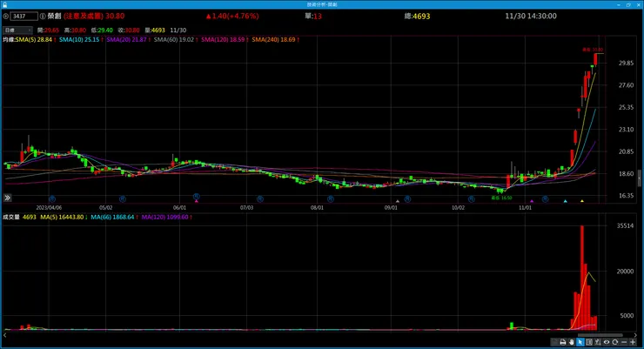Click the 11/30 14:30:00 timestamp
The width and height of the screenshot is (644, 349).
coord(531,16)
